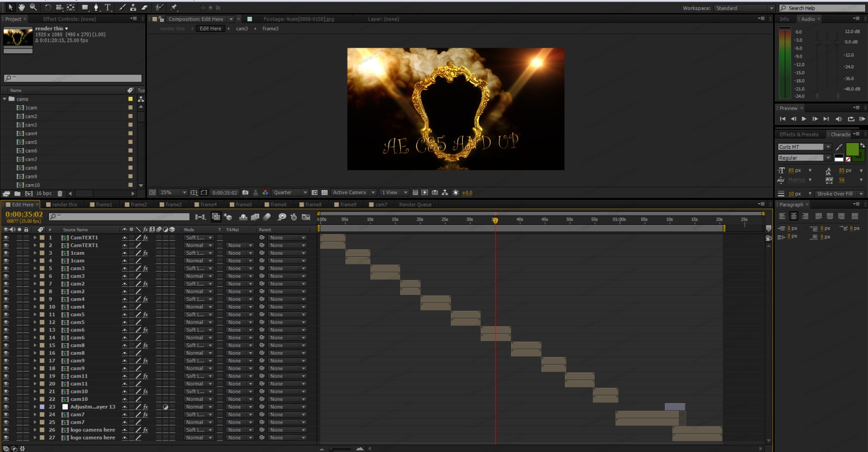
Task: Switch to the Render Queue tab
Action: point(415,205)
